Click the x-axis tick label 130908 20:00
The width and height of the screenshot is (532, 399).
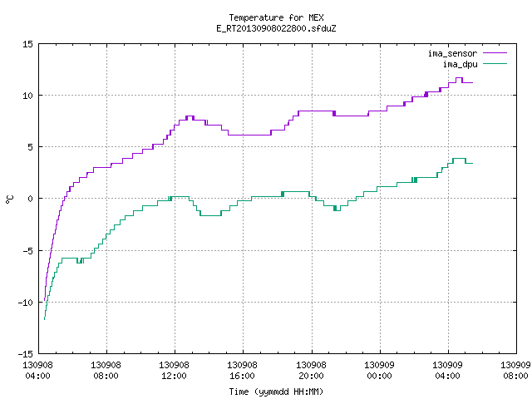[x=311, y=370]
